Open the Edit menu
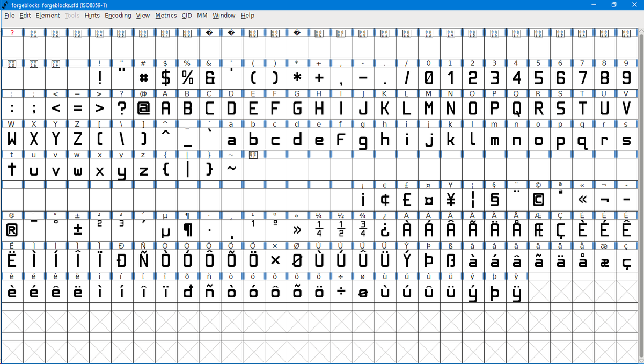The width and height of the screenshot is (644, 364). pyautogui.click(x=25, y=16)
